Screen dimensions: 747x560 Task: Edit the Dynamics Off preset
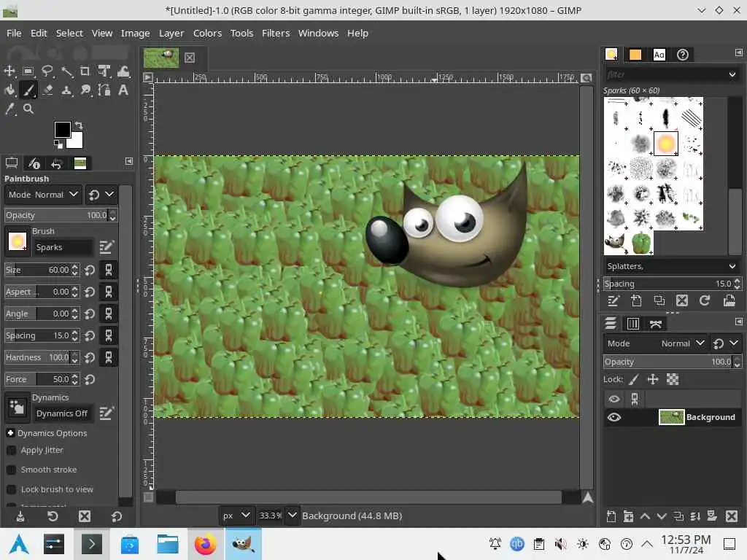tap(107, 413)
